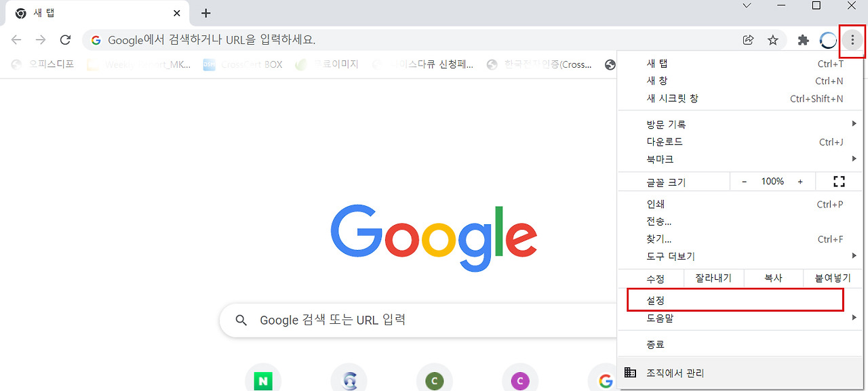The height and width of the screenshot is (391, 868).
Task: Expand the 도구 더보기 submenu
Action: [x=739, y=257]
